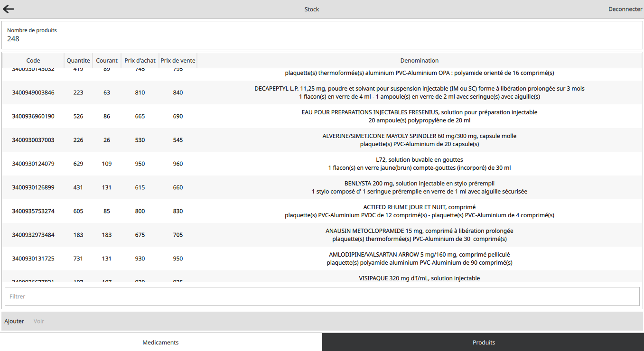The height and width of the screenshot is (351, 644).
Task: Click the Denomination column header
Action: (419, 60)
